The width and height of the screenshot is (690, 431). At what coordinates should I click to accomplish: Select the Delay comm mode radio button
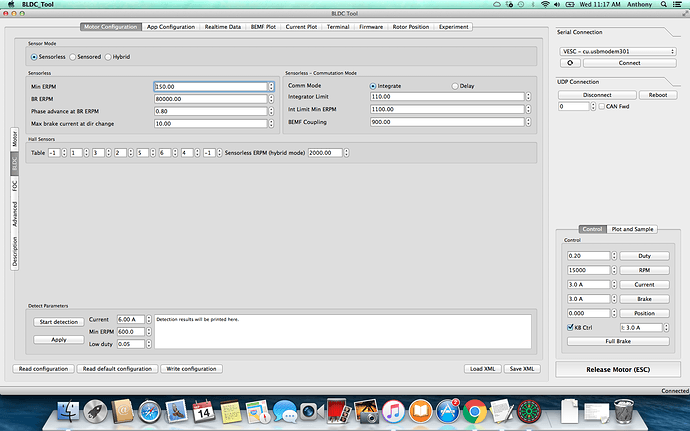click(x=456, y=86)
